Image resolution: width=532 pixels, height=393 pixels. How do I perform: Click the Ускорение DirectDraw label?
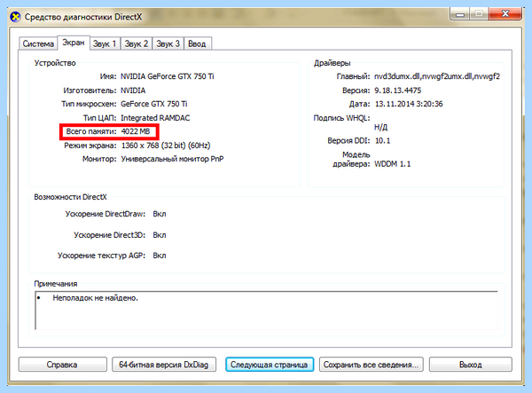click(x=106, y=214)
